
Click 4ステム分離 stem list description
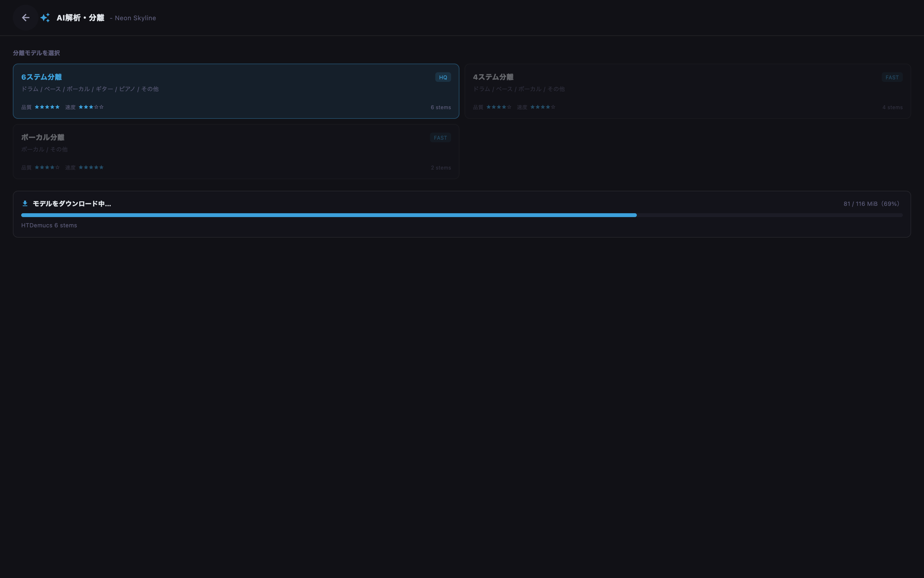[x=519, y=89]
